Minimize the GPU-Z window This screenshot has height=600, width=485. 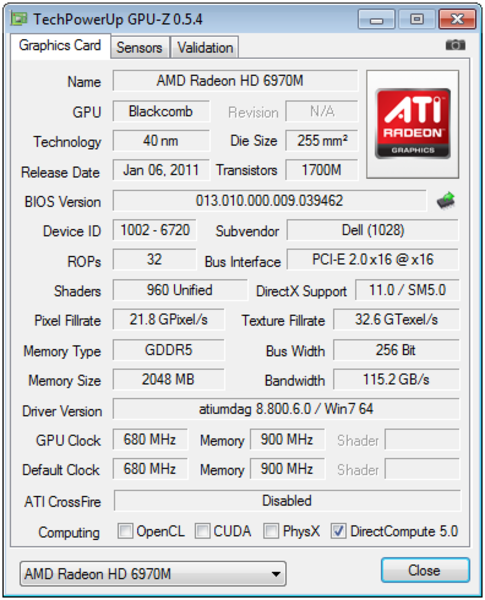coord(376,19)
